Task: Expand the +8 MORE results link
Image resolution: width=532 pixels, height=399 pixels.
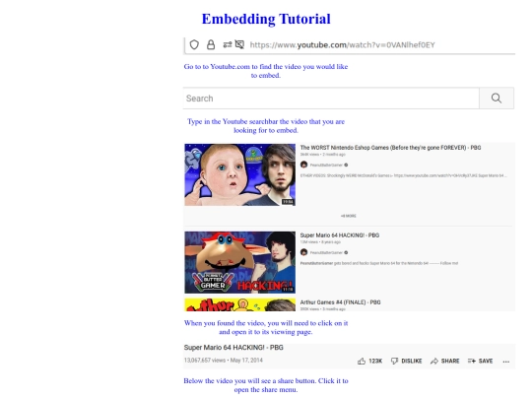Action: [x=349, y=216]
